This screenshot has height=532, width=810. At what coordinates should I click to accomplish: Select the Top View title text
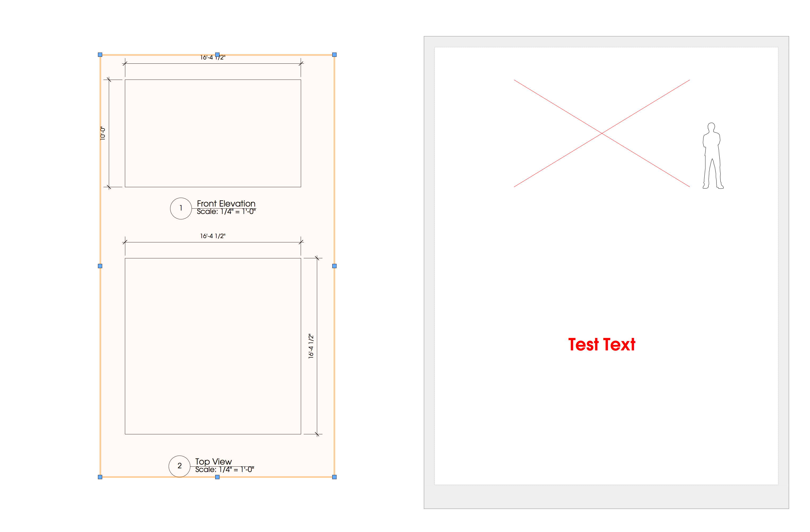pos(213,462)
